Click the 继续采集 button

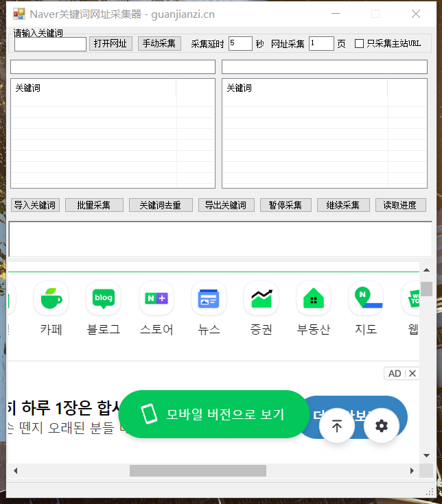(343, 205)
